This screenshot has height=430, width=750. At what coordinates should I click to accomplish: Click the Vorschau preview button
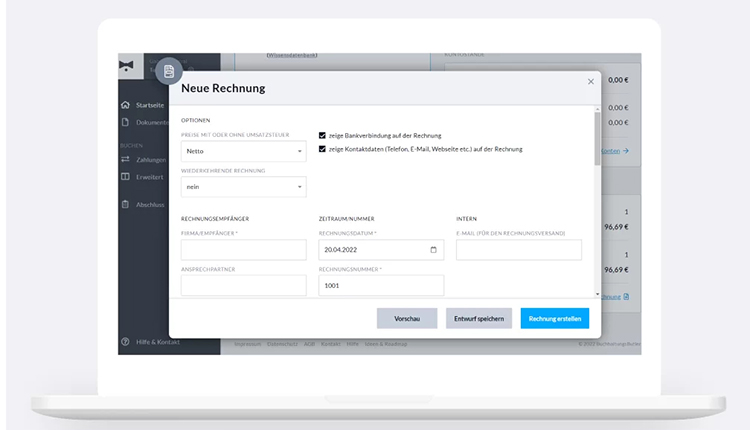(406, 318)
